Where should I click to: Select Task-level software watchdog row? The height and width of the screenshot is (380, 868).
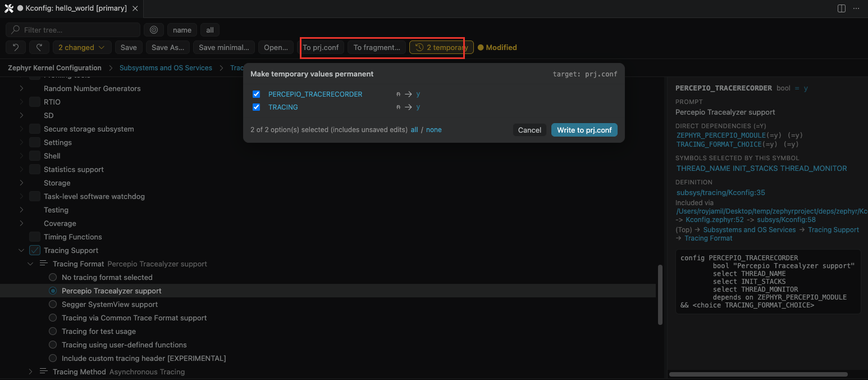click(x=328, y=196)
